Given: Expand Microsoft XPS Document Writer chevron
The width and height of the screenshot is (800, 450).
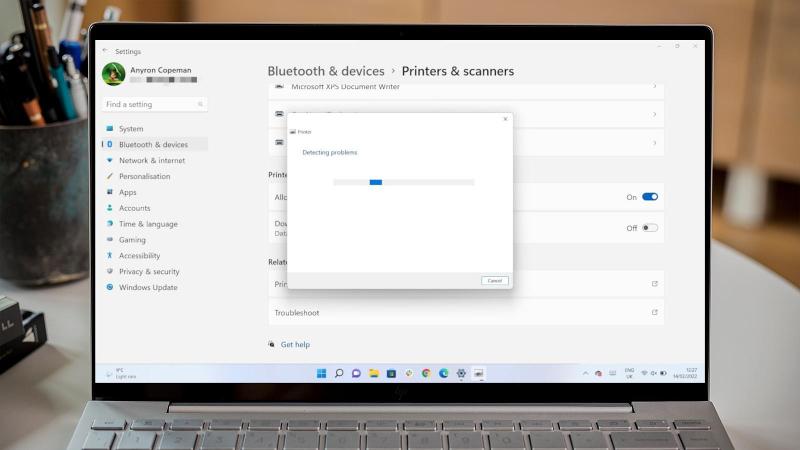Looking at the screenshot, I should [x=655, y=86].
